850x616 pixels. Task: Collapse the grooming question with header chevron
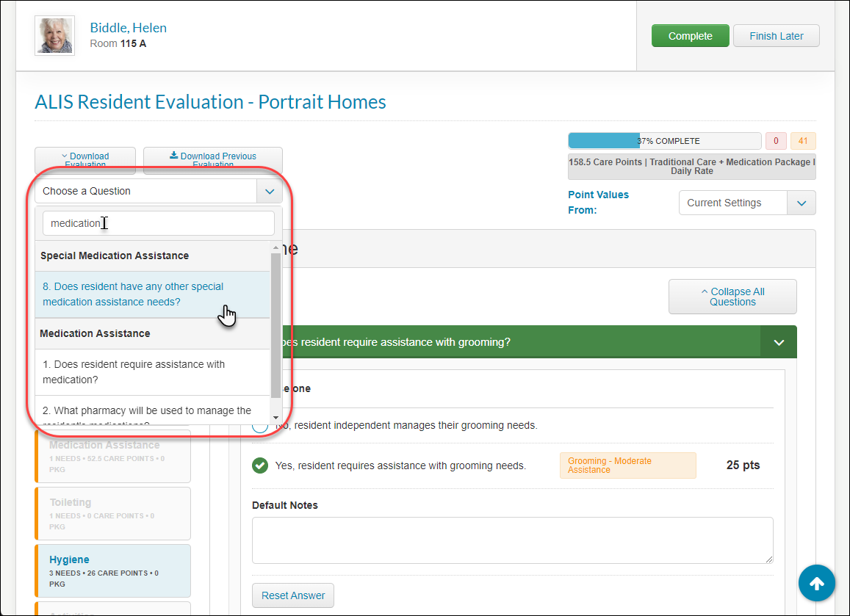pyautogui.click(x=779, y=342)
